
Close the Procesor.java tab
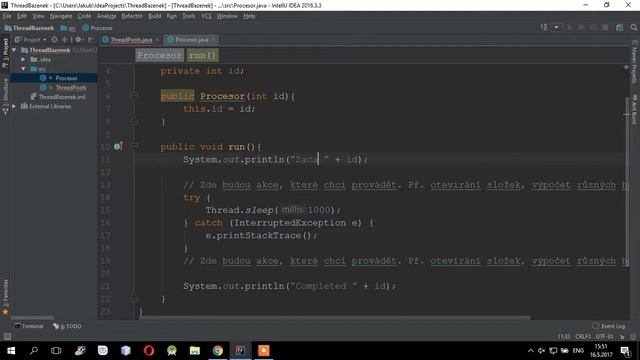[213, 40]
